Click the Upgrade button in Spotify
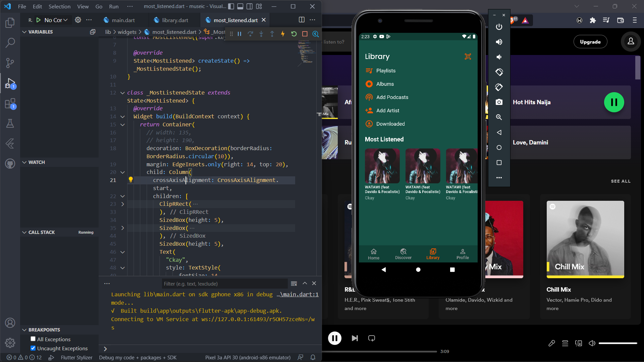Viewport: 644px width, 362px height. pyautogui.click(x=590, y=42)
